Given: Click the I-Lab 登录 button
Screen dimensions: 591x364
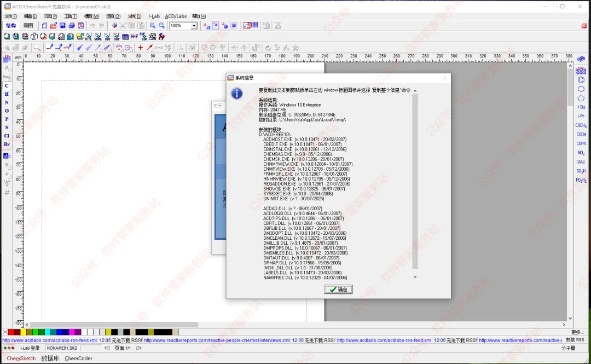Looking at the screenshot, I should tap(30, 348).
